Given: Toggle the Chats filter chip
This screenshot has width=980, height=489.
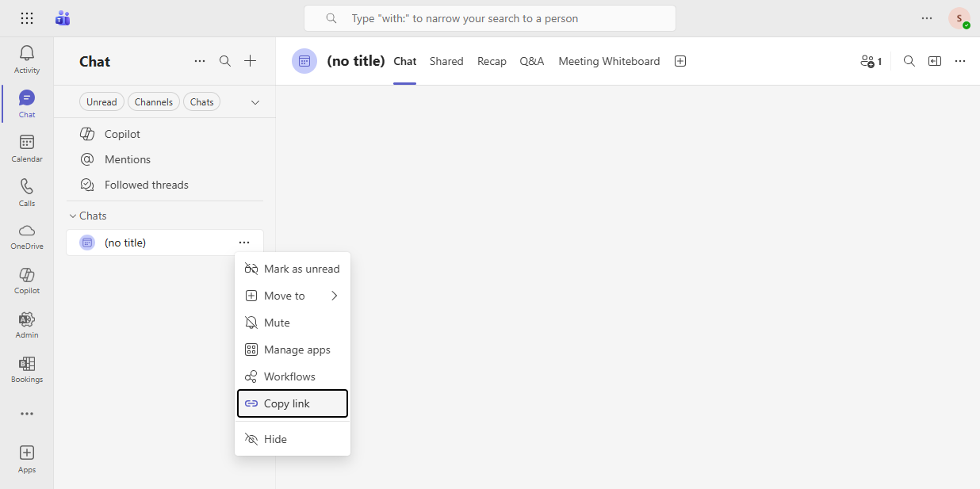Looking at the screenshot, I should [x=201, y=102].
